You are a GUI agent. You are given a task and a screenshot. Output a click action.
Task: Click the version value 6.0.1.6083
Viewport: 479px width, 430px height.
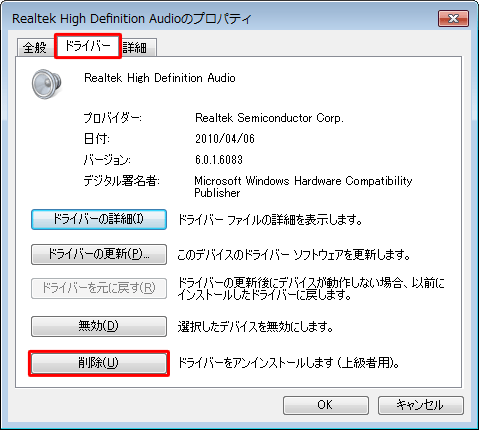pos(219,160)
